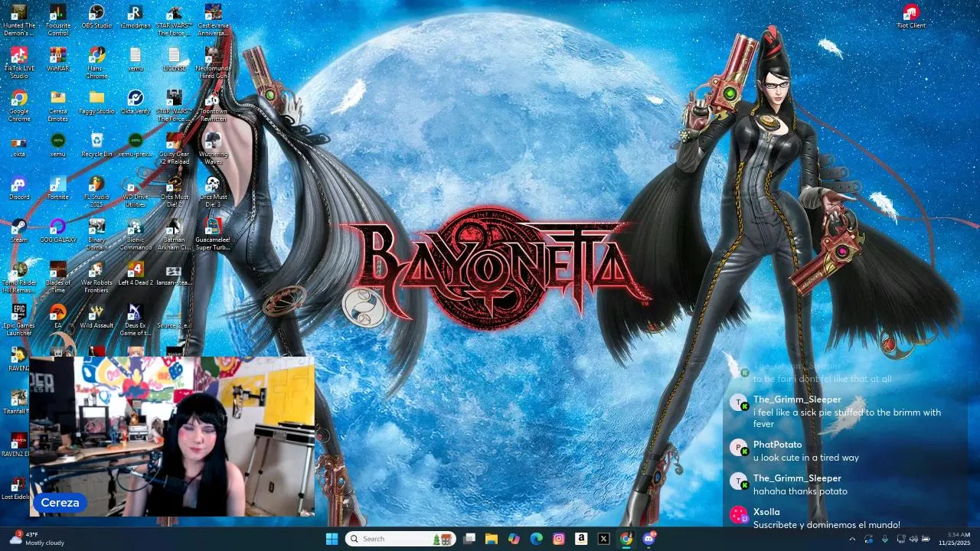Open the Cereza Emotes folder
980x551 pixels.
point(57,106)
